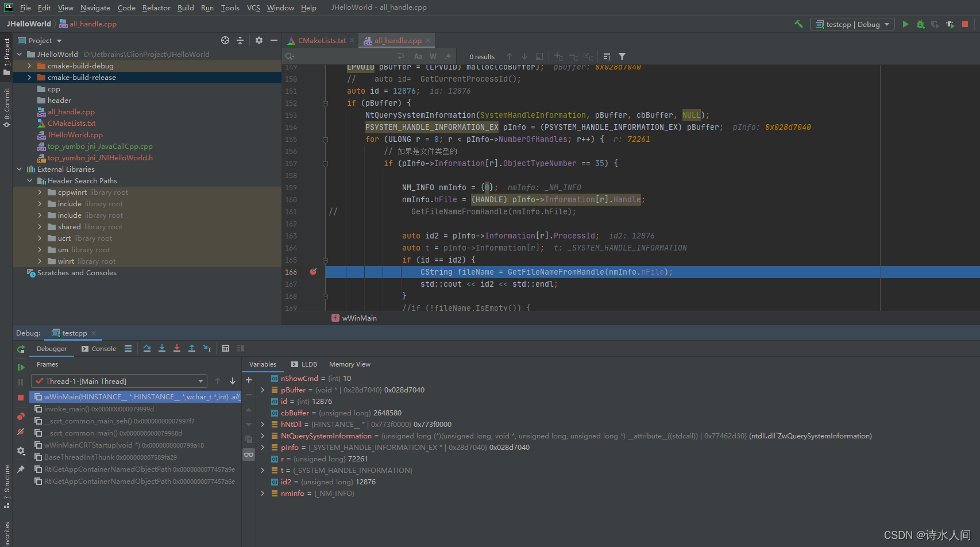
Task: Switch to LLDB tab
Action: click(x=304, y=364)
